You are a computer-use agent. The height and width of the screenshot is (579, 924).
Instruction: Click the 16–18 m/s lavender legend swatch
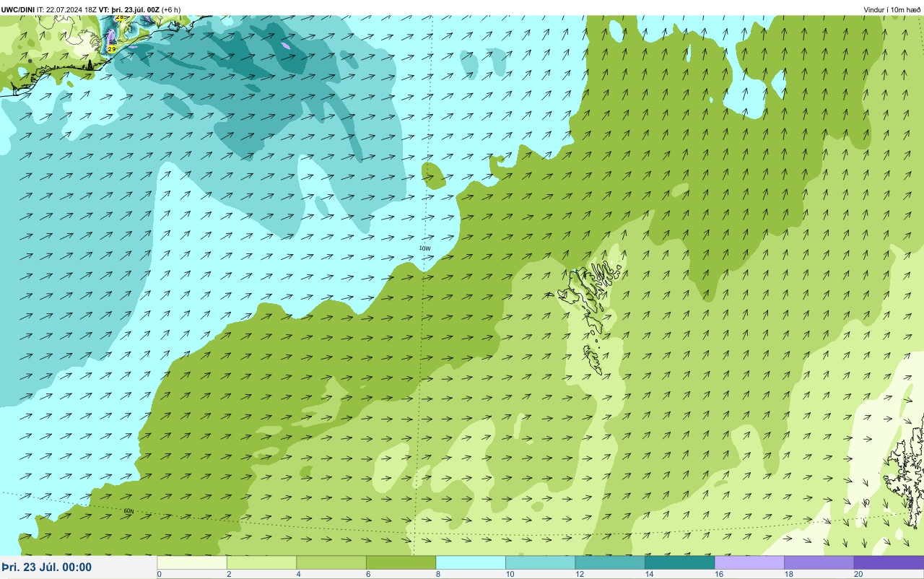pyautogui.click(x=749, y=562)
